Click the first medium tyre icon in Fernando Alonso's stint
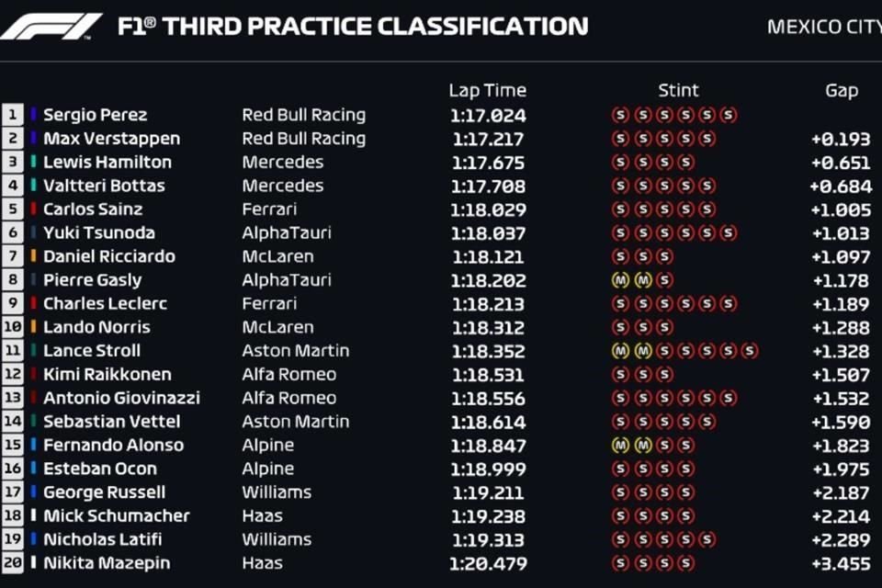This screenshot has width=882, height=588. click(620, 445)
